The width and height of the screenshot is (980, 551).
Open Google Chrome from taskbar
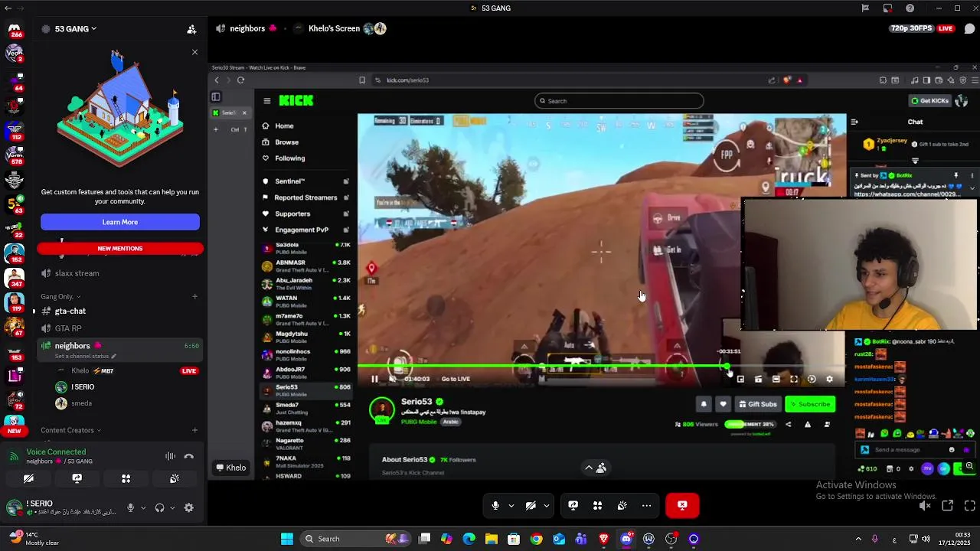[x=536, y=540]
